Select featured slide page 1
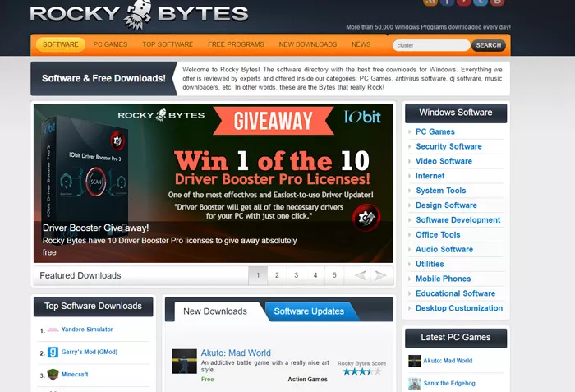This screenshot has width=575, height=392. click(258, 275)
